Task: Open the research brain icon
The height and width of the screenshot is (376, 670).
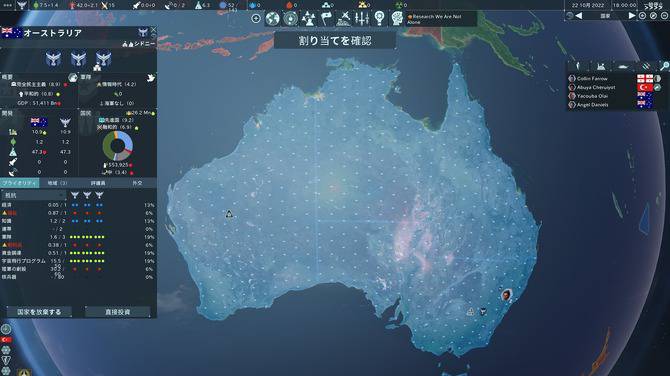Action: tap(397, 19)
